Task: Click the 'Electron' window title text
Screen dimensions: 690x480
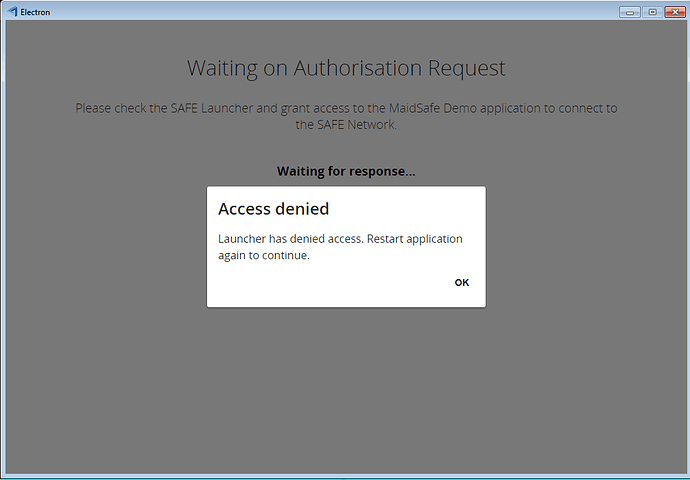Action: pos(35,12)
